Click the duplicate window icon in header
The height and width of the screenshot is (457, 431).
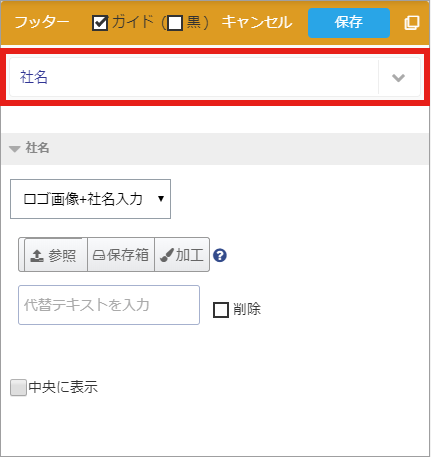(x=412, y=23)
